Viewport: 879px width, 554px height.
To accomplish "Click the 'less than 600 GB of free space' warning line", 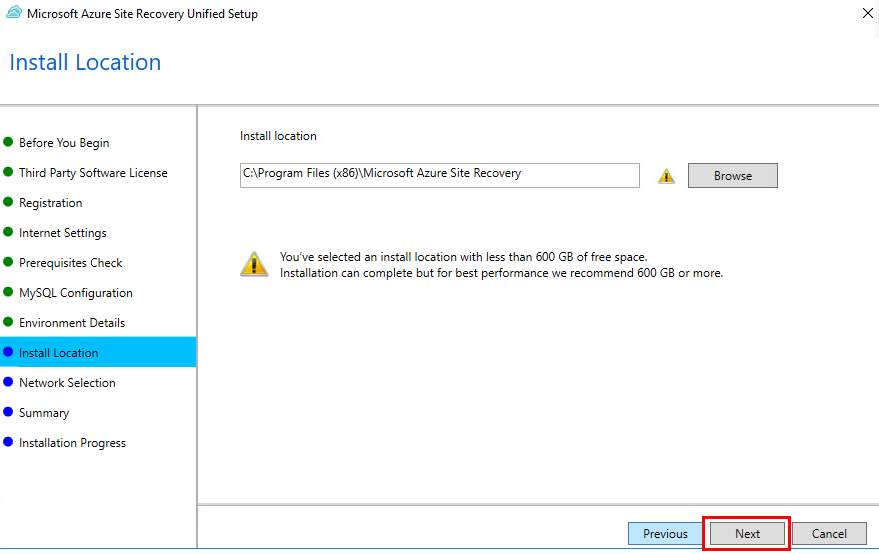I will 464,257.
